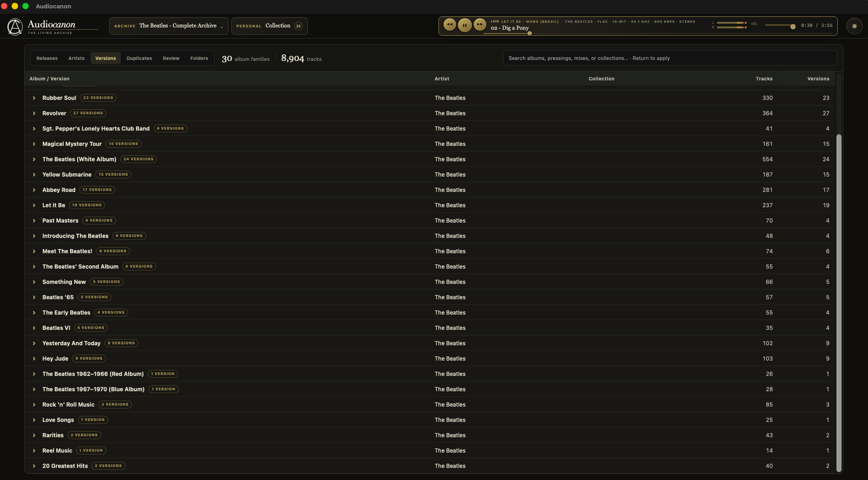This screenshot has width=868, height=480.
Task: Sort by the Collection column header
Action: click(x=601, y=79)
